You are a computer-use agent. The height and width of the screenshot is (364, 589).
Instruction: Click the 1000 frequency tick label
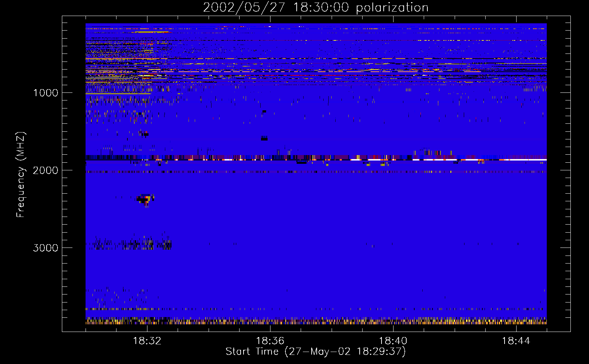click(x=46, y=93)
